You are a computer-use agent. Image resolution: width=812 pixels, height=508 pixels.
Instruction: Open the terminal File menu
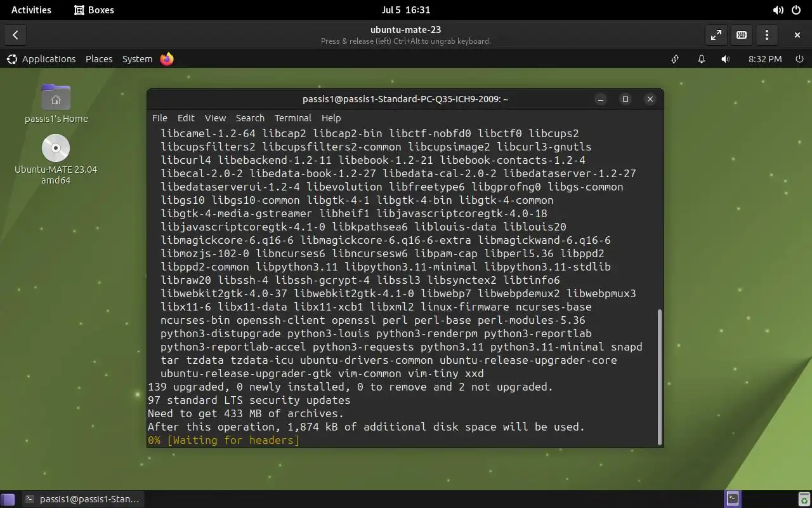[160, 118]
